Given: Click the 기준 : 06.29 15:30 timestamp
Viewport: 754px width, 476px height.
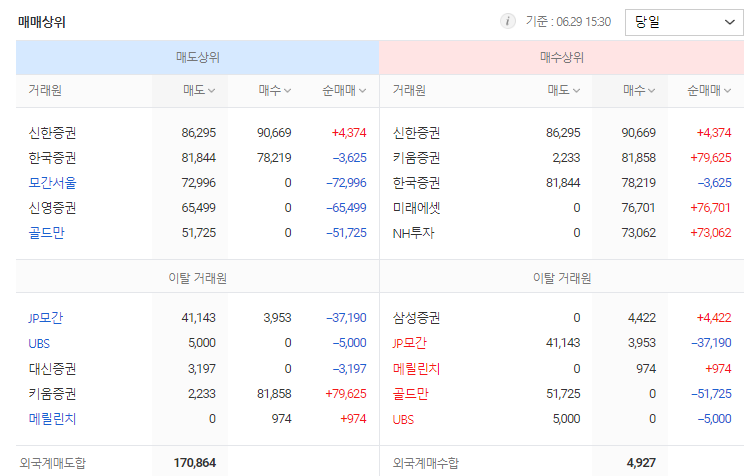Looking at the screenshot, I should (x=568, y=22).
